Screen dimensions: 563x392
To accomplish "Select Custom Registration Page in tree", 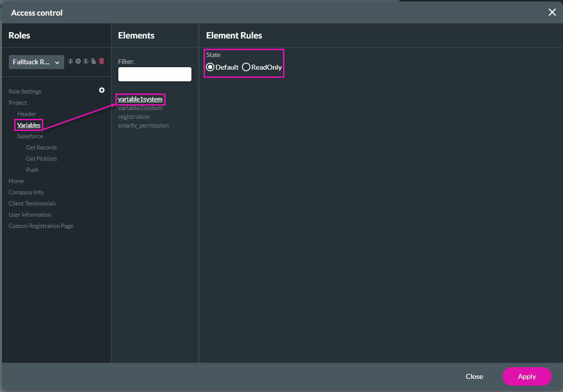I will 41,226.
